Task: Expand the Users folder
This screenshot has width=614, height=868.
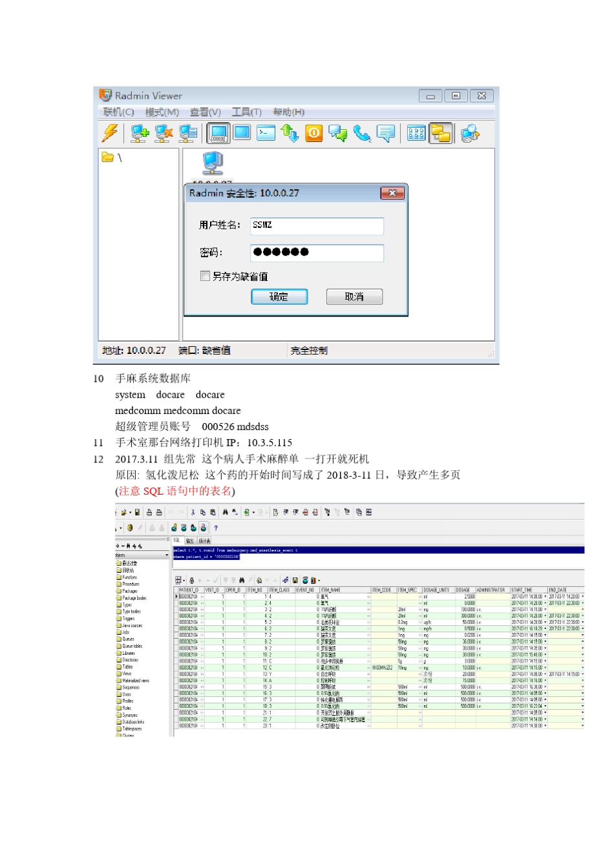Action: [124, 694]
